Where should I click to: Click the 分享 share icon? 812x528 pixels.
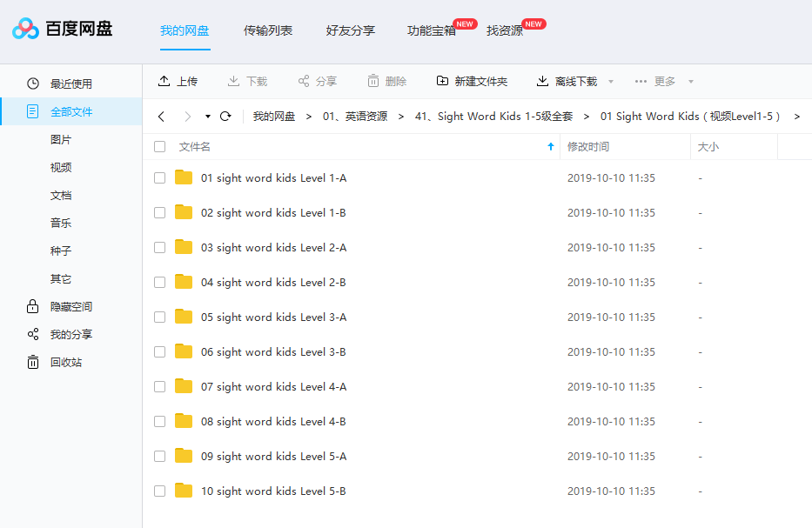coord(305,80)
